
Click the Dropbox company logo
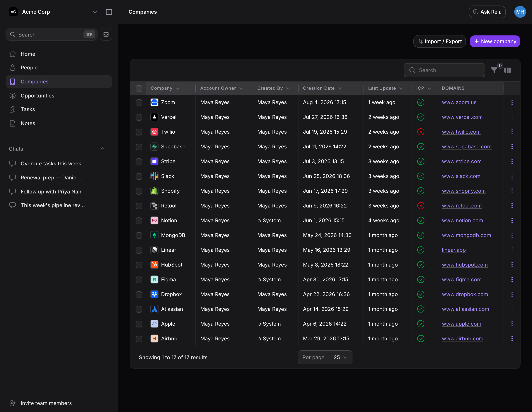tap(154, 294)
